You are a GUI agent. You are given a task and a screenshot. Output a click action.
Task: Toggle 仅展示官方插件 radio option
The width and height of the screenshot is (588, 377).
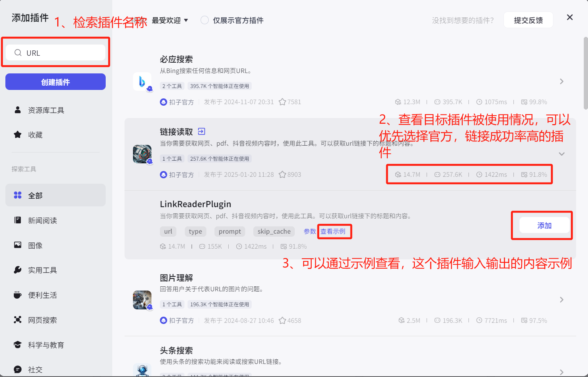tap(205, 20)
